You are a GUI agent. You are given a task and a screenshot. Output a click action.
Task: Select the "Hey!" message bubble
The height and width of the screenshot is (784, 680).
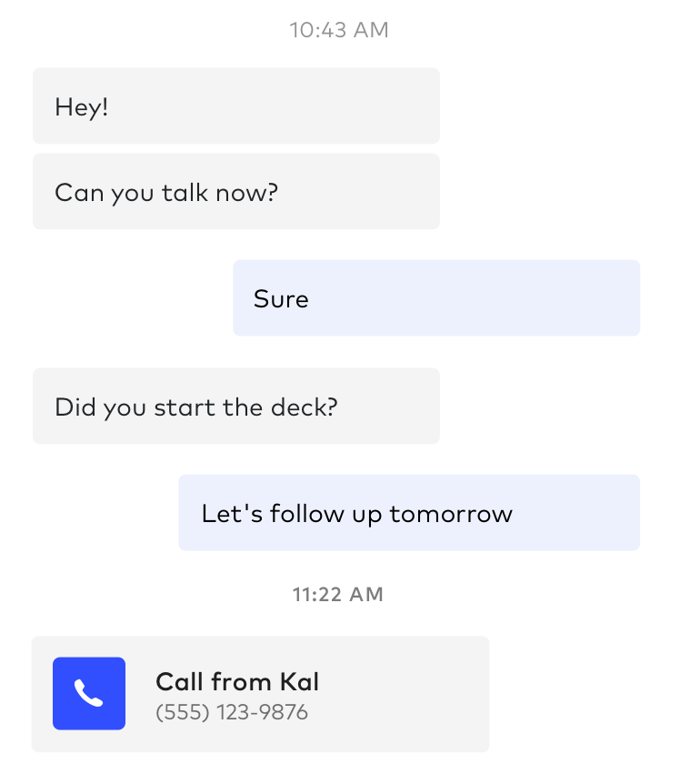click(x=236, y=106)
